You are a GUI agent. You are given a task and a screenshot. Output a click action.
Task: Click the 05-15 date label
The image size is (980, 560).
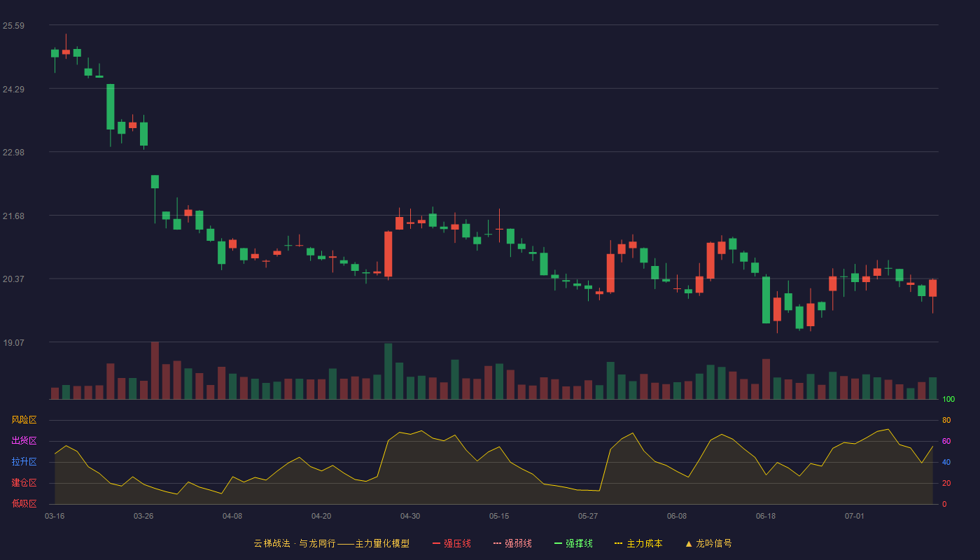click(499, 516)
